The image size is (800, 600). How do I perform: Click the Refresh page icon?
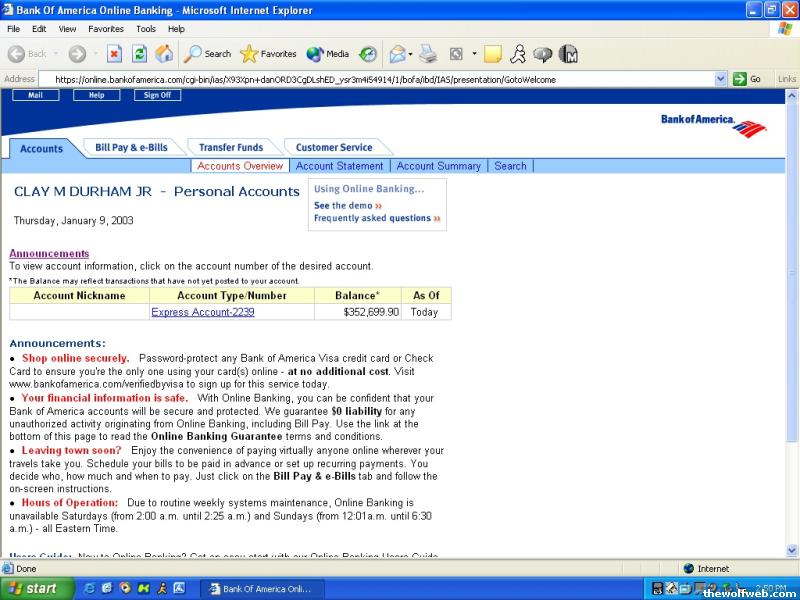140,54
